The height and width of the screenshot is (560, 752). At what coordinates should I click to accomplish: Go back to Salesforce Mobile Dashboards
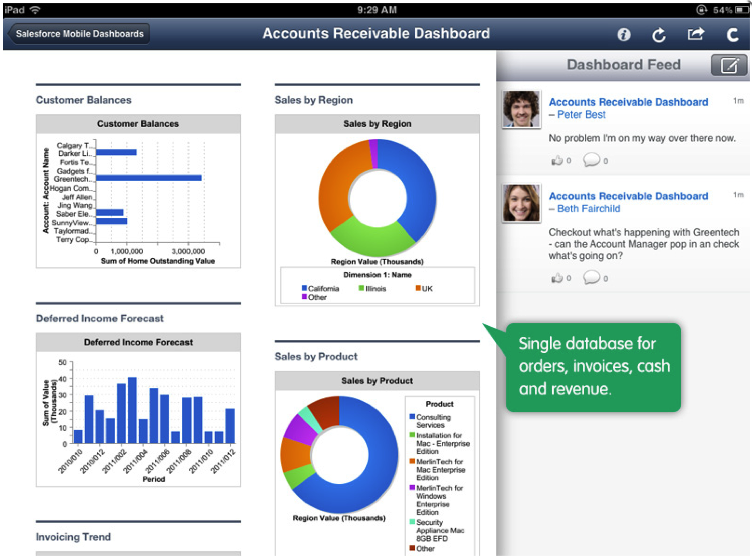[x=79, y=34]
